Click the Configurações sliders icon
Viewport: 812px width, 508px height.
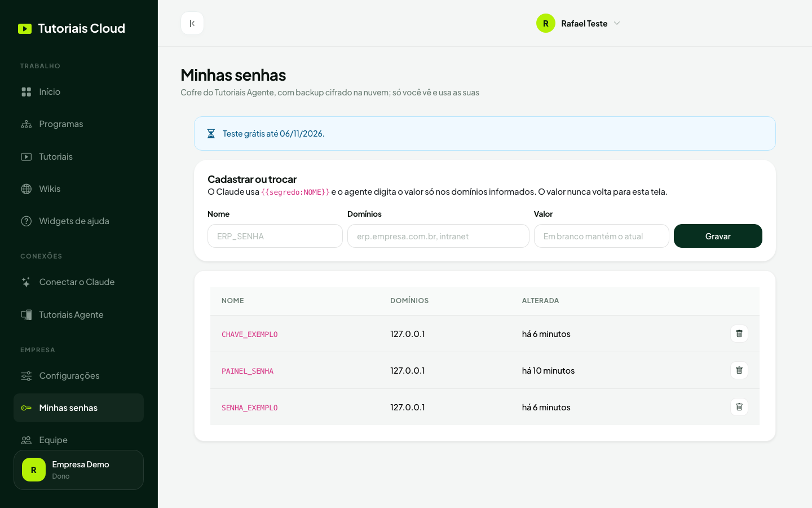click(x=27, y=376)
